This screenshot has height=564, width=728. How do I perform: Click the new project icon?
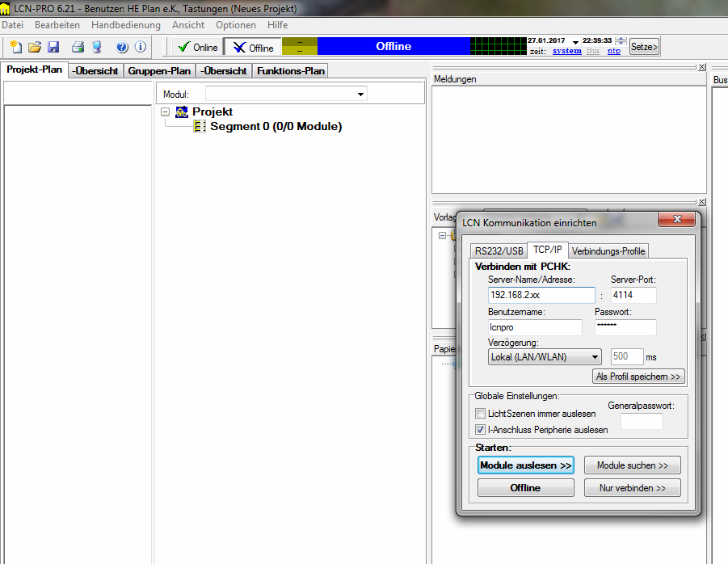(x=15, y=47)
